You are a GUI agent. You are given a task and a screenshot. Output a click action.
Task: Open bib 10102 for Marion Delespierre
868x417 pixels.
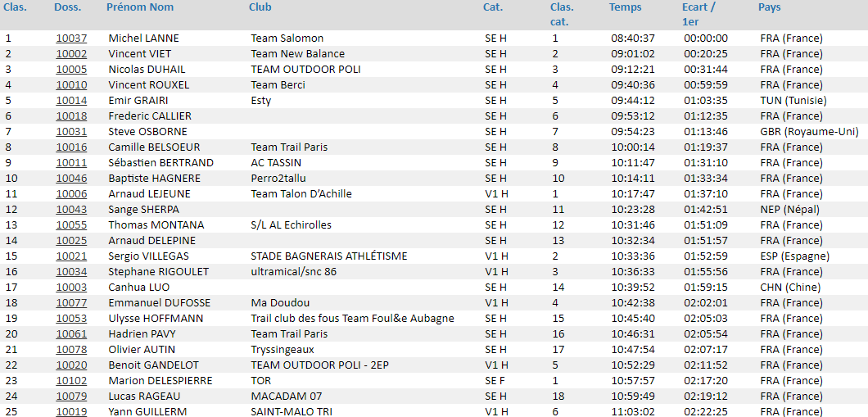pyautogui.click(x=71, y=380)
